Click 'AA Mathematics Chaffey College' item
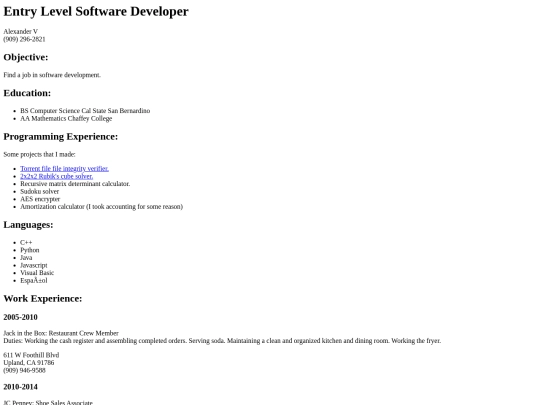Viewport: 540px width, 405px height. tap(66, 118)
